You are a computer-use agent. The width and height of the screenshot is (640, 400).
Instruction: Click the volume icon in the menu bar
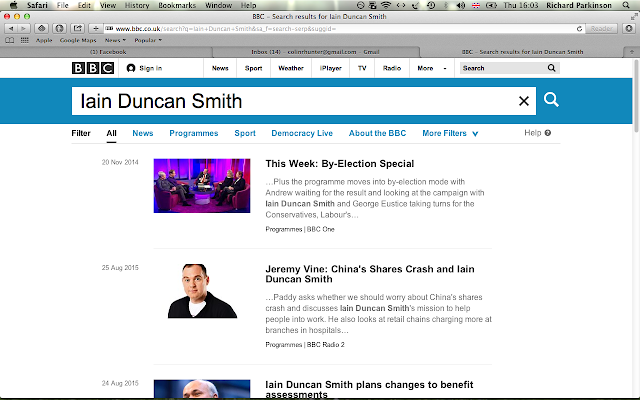[x=461, y=5]
